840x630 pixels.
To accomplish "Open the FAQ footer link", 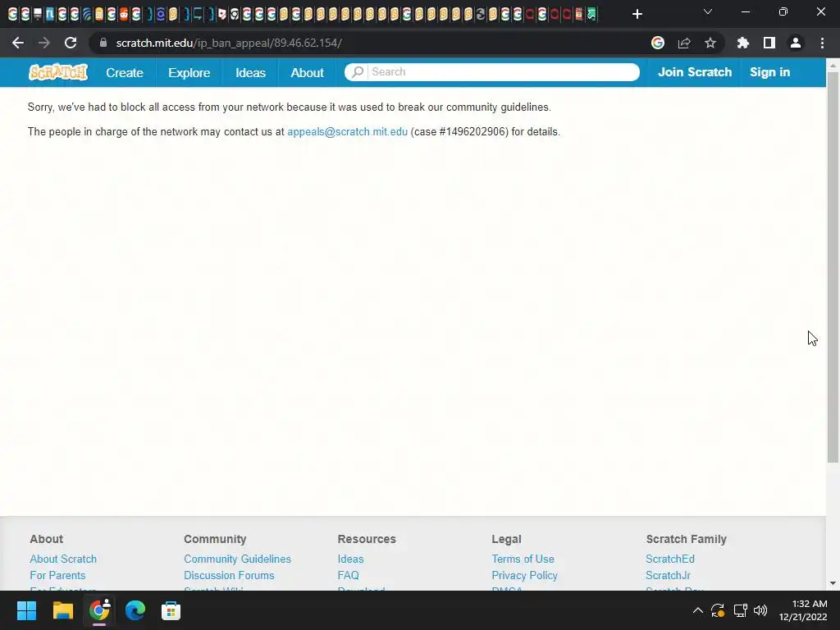I will click(348, 575).
